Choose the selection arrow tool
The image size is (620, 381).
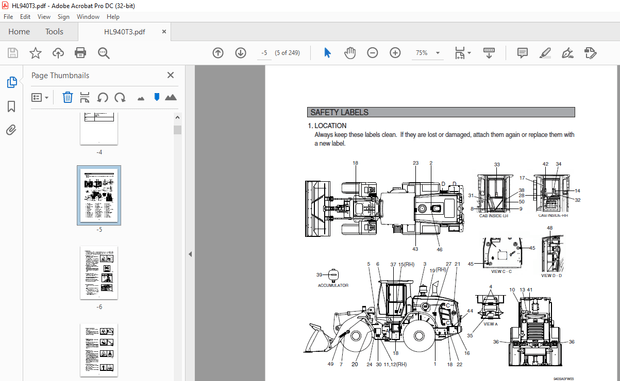tap(327, 53)
